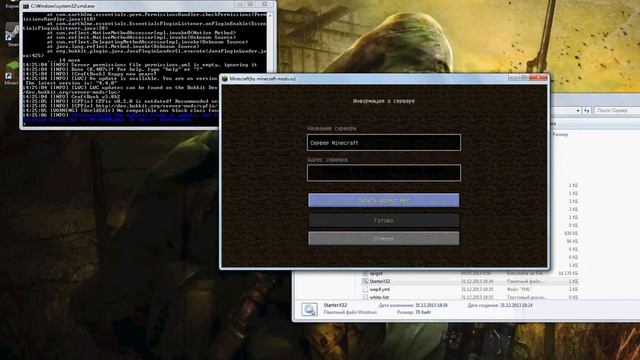Viewport: 640px width, 360px height.
Task: Maximize the cmd.exe window
Action: point(251,4)
